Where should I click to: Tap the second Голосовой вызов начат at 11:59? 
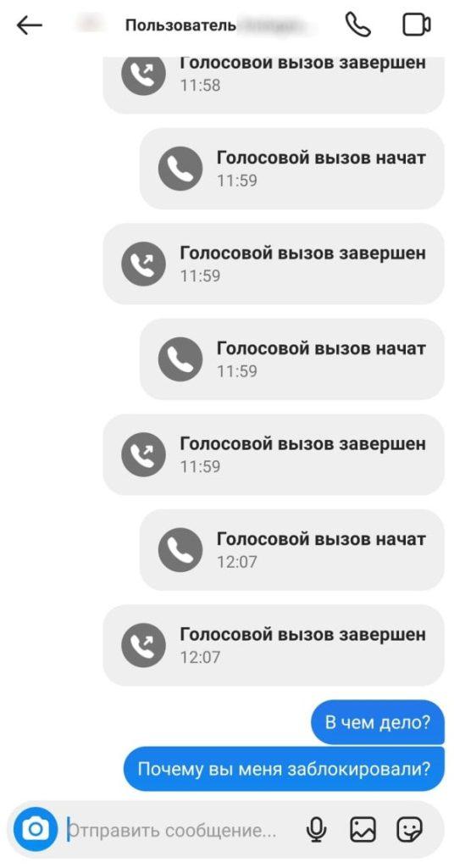(x=292, y=359)
